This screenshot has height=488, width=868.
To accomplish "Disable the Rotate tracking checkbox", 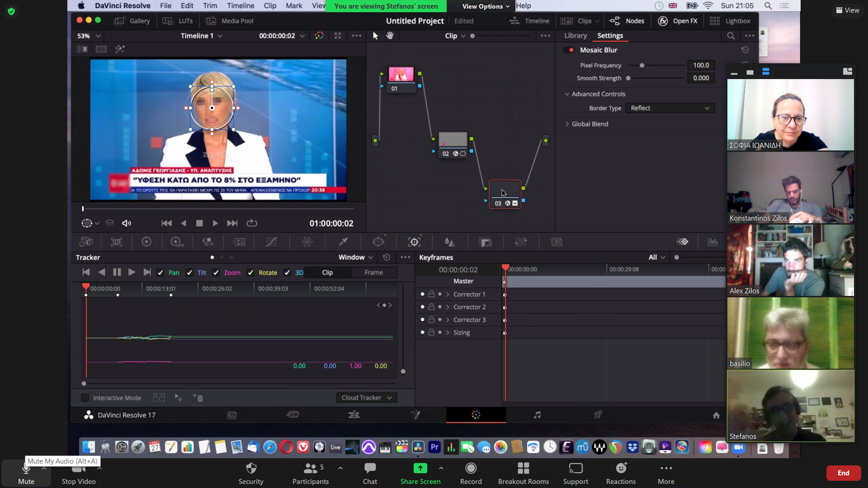I will point(250,272).
